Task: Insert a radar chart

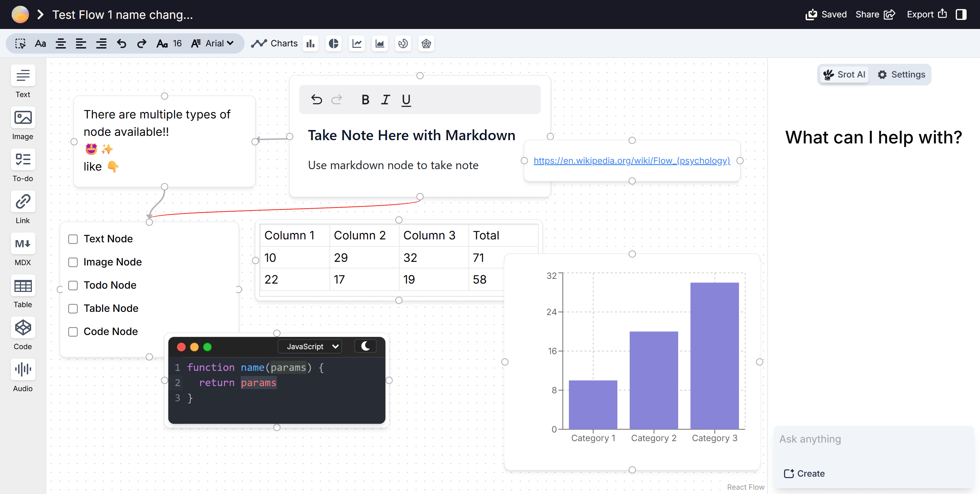Action: (426, 43)
